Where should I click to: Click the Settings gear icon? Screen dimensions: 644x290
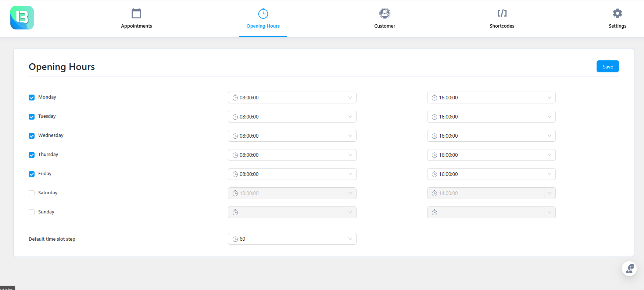618,13
